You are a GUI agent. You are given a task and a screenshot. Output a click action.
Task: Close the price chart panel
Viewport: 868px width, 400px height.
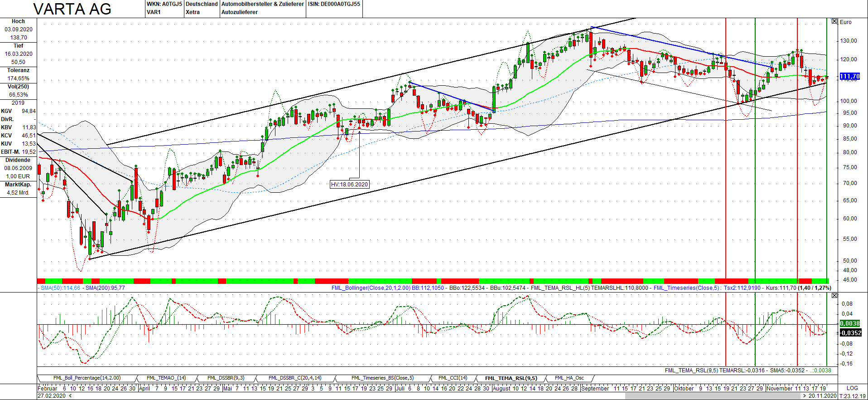[x=834, y=21]
